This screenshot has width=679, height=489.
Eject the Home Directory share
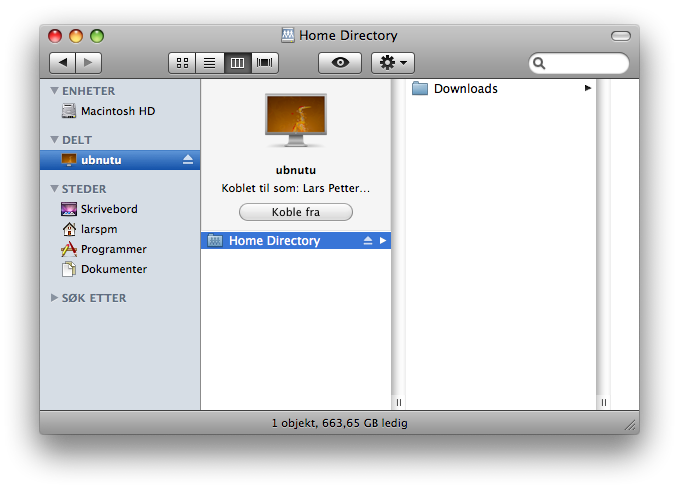tap(368, 240)
